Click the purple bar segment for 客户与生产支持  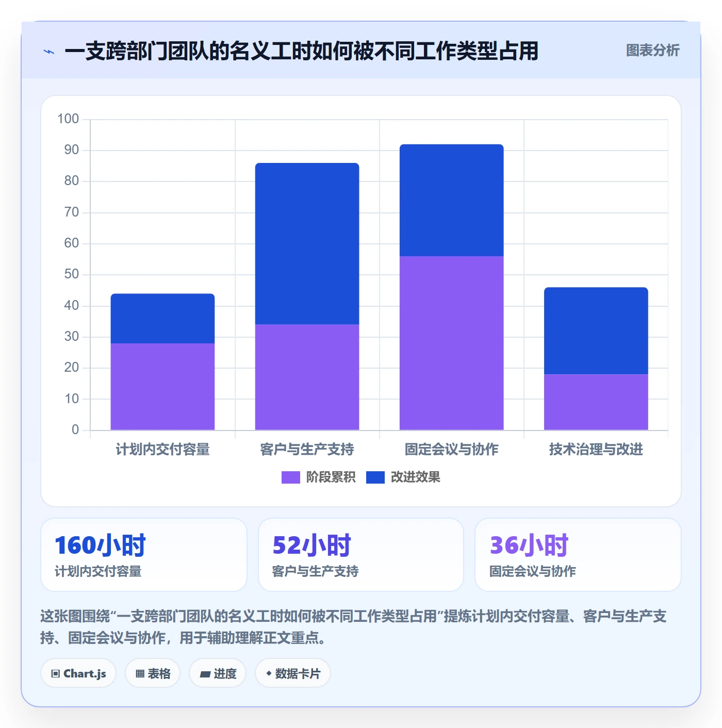[x=307, y=377]
